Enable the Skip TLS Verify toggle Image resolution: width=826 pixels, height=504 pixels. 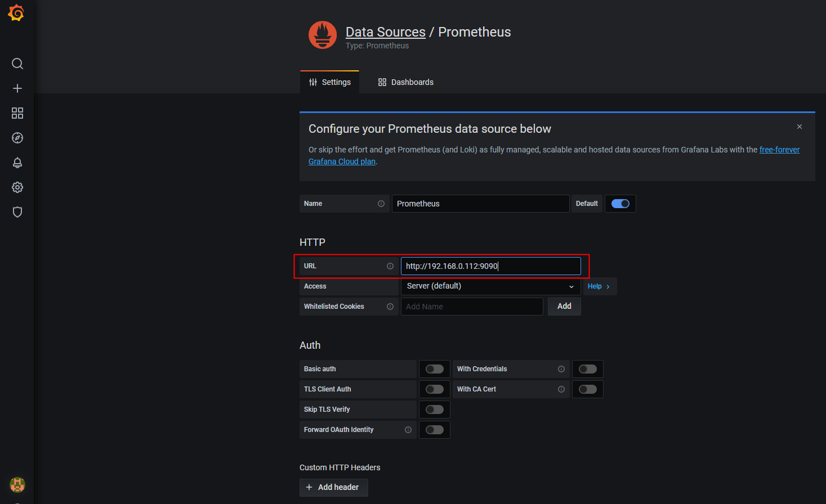pyautogui.click(x=435, y=409)
